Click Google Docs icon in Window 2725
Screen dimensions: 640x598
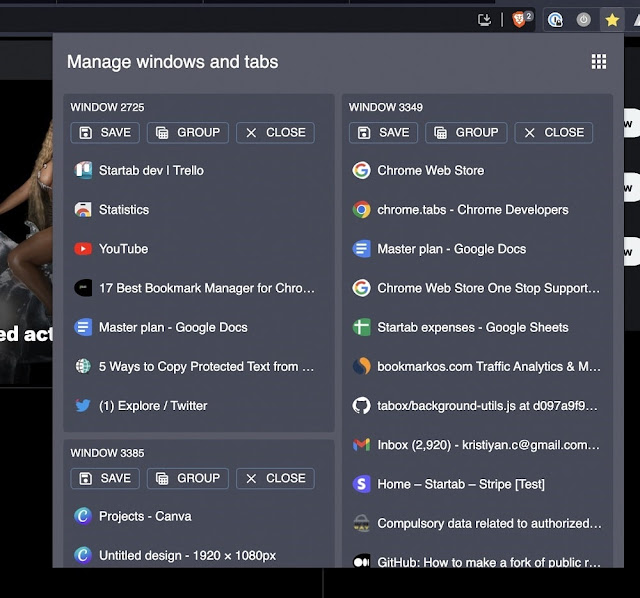point(83,327)
